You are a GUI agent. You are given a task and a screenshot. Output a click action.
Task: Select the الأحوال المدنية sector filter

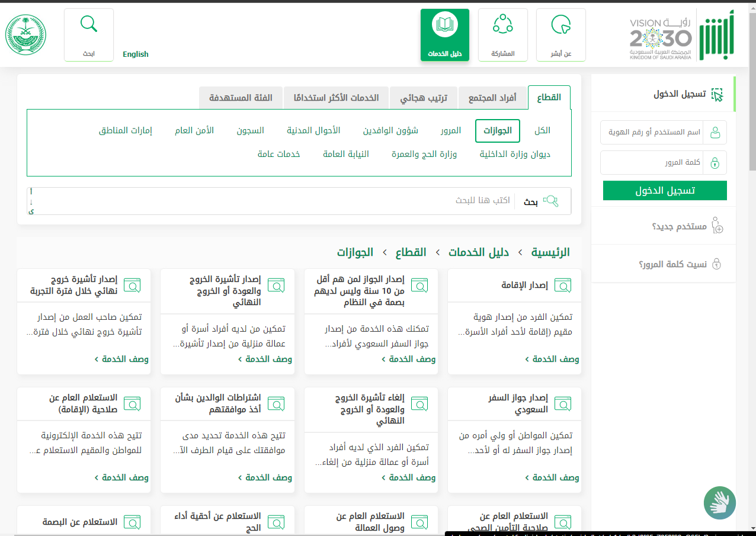(x=313, y=131)
